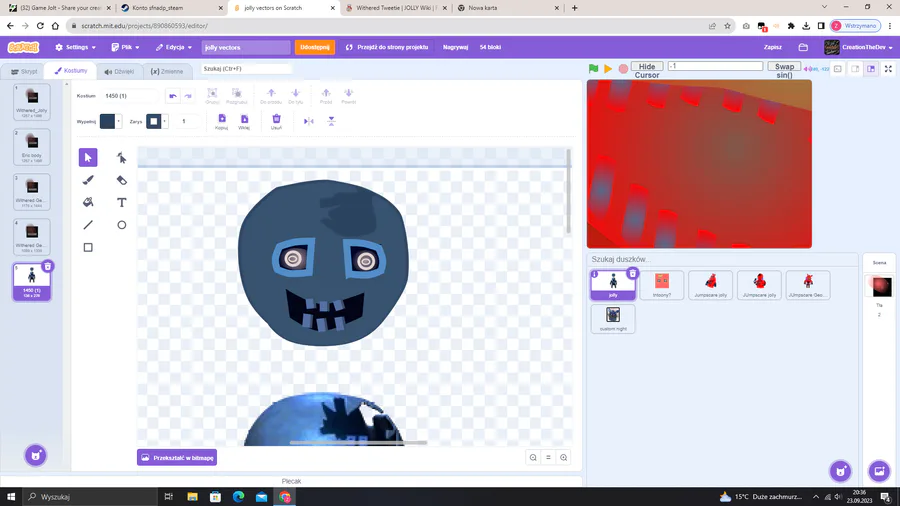Screen dimensions: 900x506
Task: Select the arrow Select tool
Action: (x=88, y=157)
